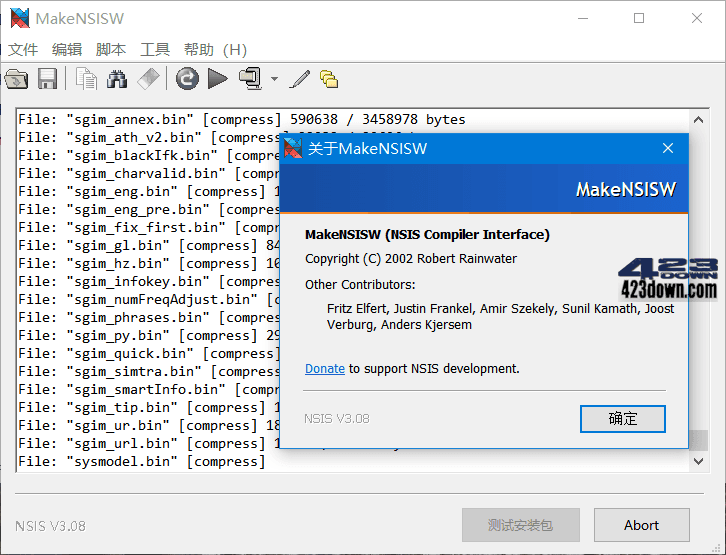Click the Save Output floppy icon
This screenshot has width=726, height=555.
pyautogui.click(x=47, y=79)
